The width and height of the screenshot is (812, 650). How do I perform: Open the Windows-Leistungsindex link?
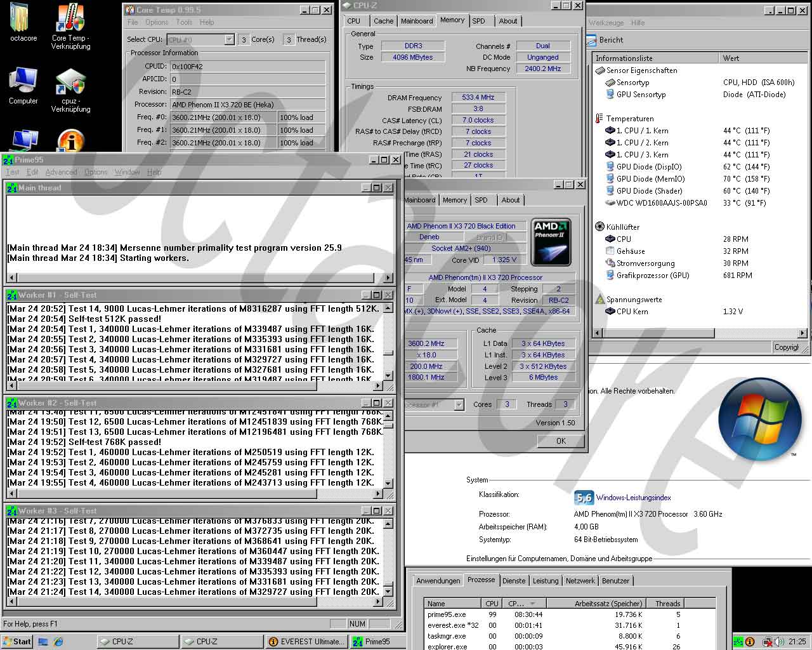633,498
